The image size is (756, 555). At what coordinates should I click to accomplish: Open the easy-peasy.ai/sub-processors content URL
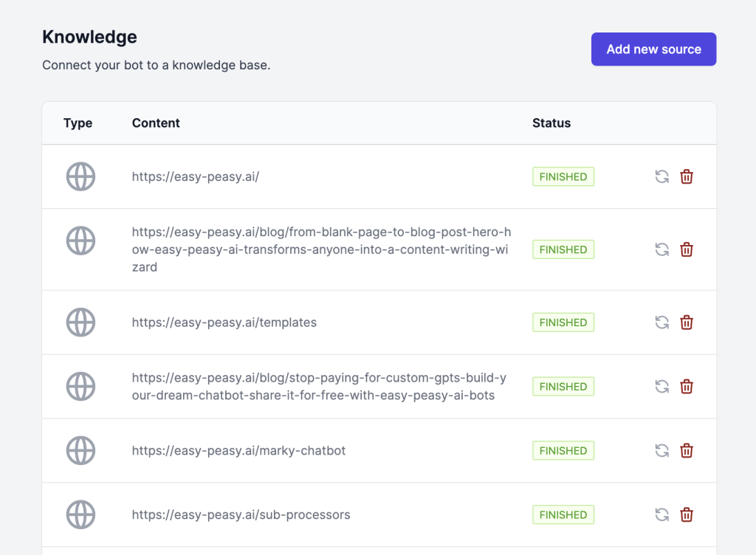(241, 515)
